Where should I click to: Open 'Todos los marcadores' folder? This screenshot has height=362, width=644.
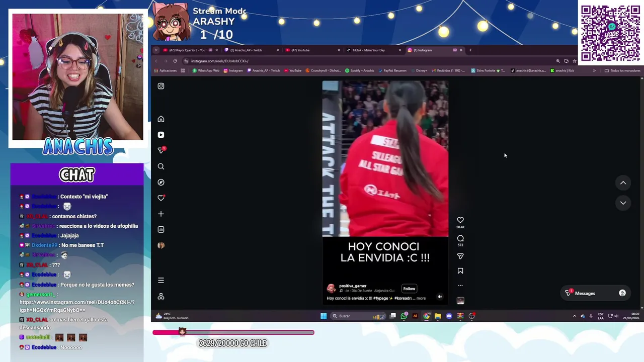[622, 70]
